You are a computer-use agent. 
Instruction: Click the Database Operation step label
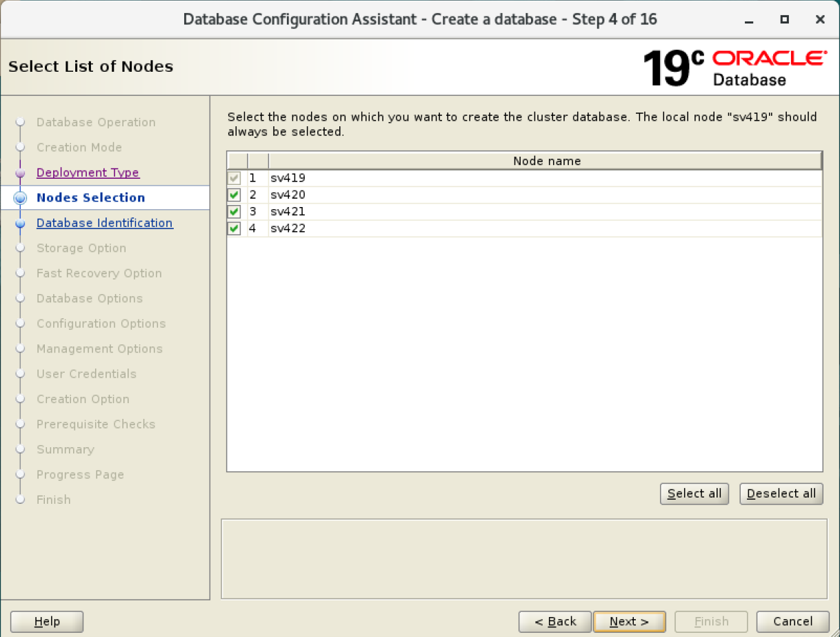96,122
